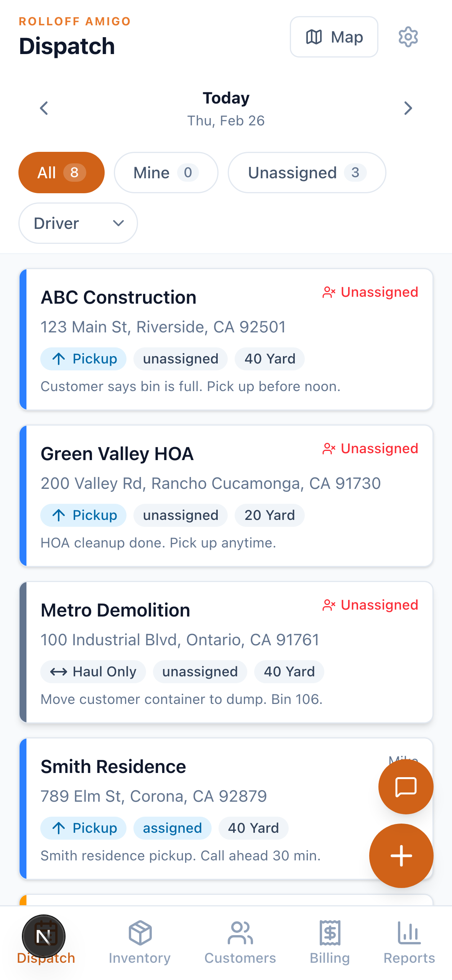Select the All jobs filter
Screen dimensions: 452x980
(61, 173)
